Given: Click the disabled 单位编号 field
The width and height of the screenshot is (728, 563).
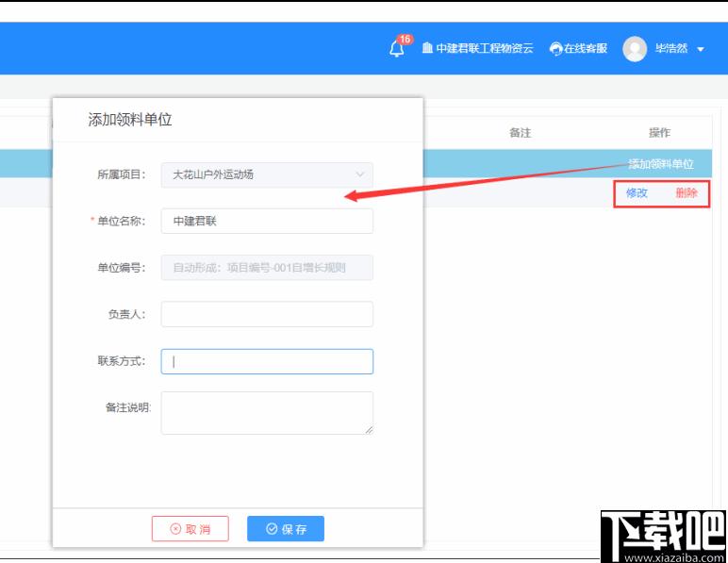Looking at the screenshot, I should [x=267, y=267].
